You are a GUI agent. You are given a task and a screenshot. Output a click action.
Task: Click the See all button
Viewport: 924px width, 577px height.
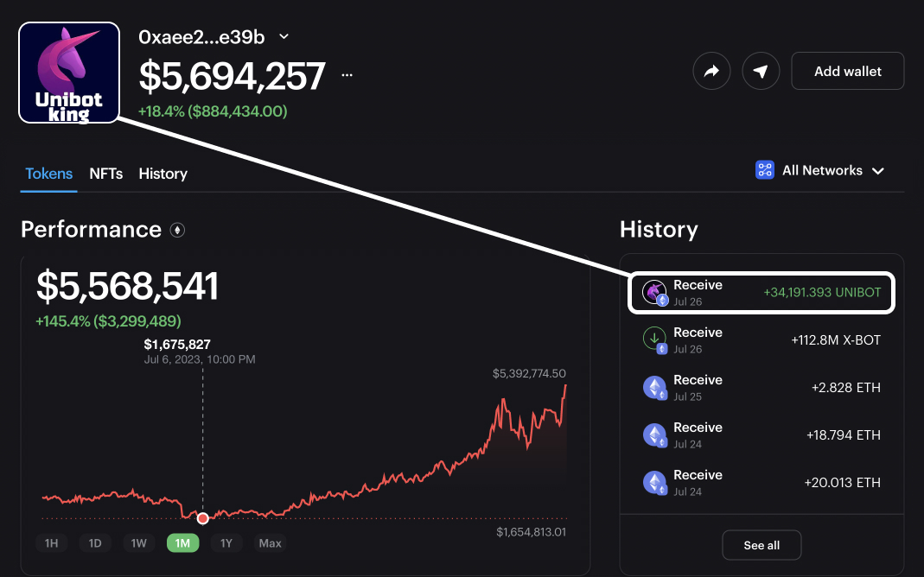[x=762, y=545]
